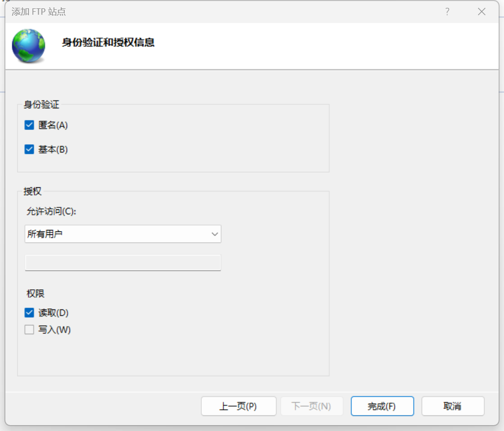Screen dimensions: 504x431
Task: Click the 取消 button
Action: click(x=453, y=406)
